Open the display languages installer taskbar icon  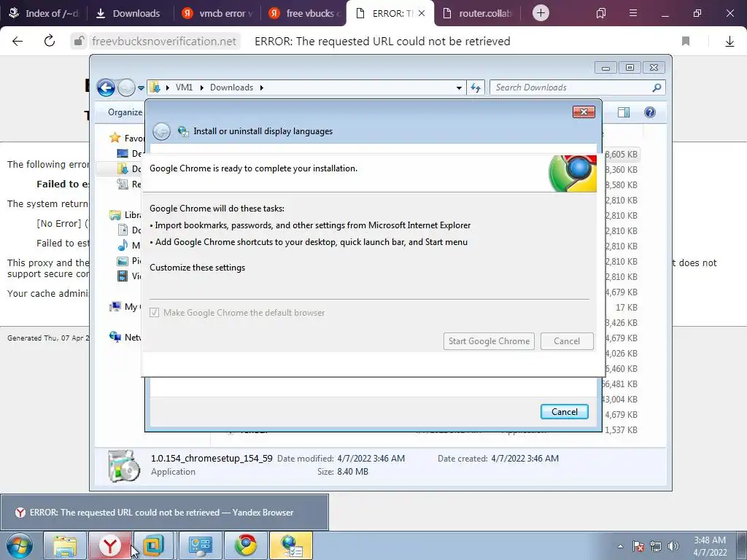click(291, 545)
